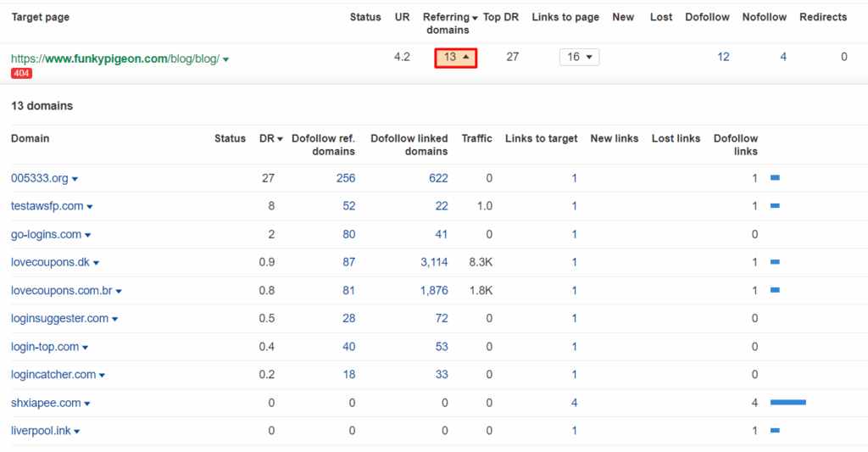Open dropdown caret next to loginsuggester.com
Viewport: 868px width, 452px height.
[x=114, y=319]
